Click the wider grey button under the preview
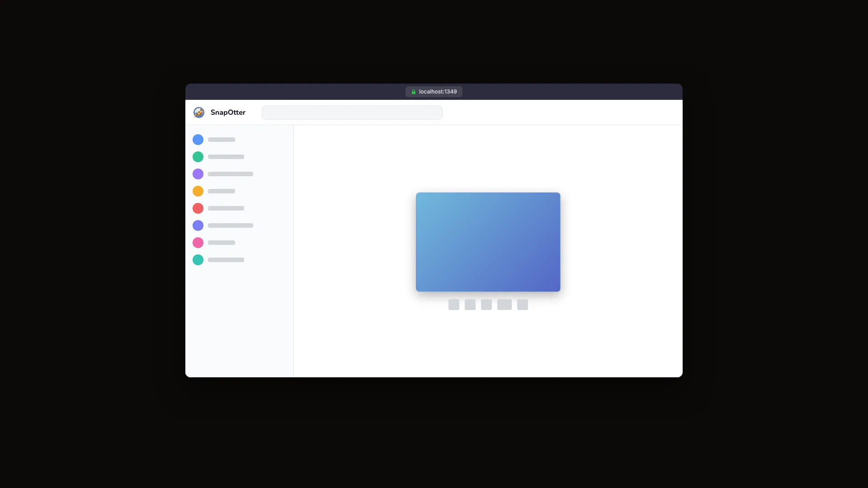Image resolution: width=868 pixels, height=488 pixels. tap(505, 305)
